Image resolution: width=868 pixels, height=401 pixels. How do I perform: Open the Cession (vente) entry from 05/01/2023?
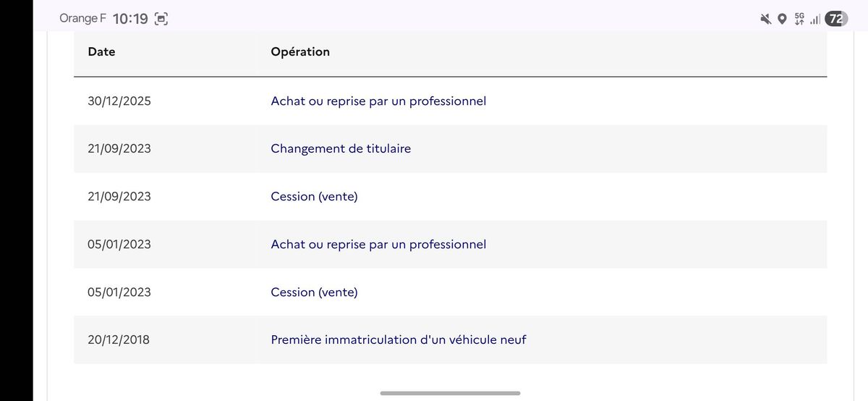point(314,292)
